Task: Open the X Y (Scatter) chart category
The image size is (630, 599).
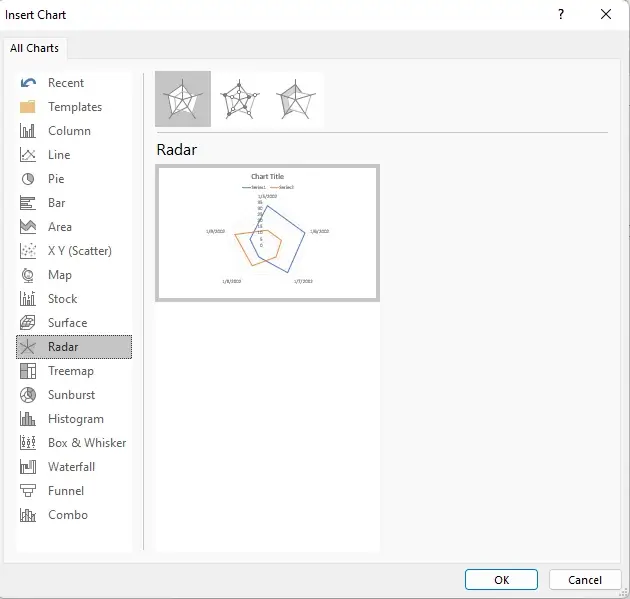Action: (x=79, y=251)
